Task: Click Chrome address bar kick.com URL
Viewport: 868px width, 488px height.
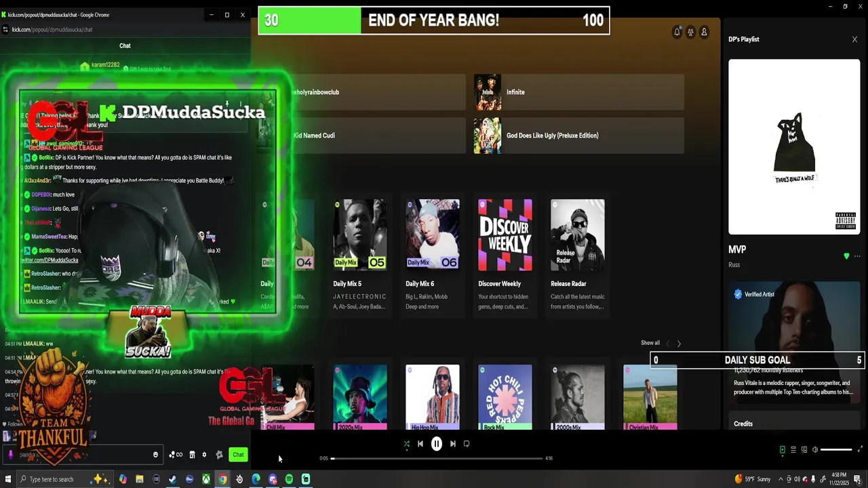Action: tap(52, 29)
